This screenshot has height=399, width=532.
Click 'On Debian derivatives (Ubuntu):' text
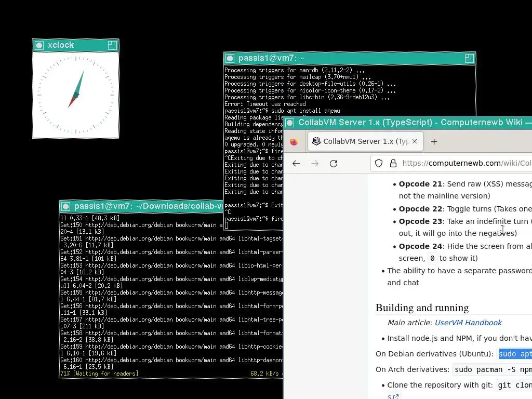pos(434,354)
